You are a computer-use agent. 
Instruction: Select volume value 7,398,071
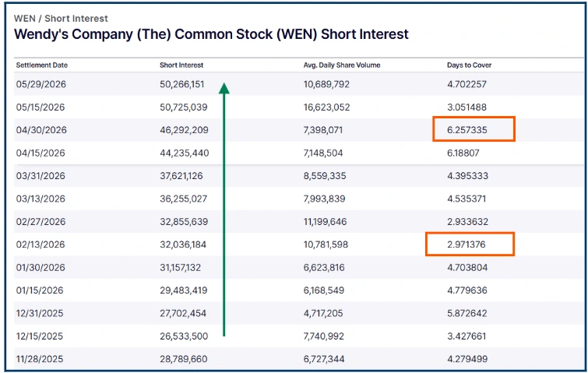(x=323, y=130)
